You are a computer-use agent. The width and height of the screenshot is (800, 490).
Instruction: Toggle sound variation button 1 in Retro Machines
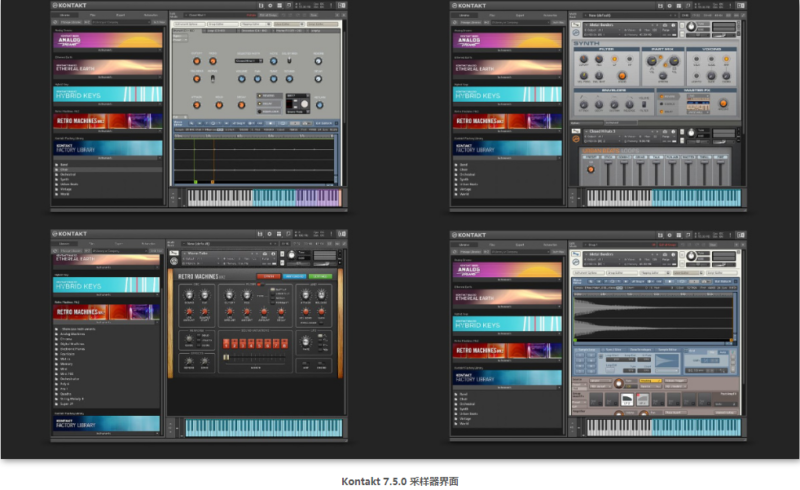[227, 344]
